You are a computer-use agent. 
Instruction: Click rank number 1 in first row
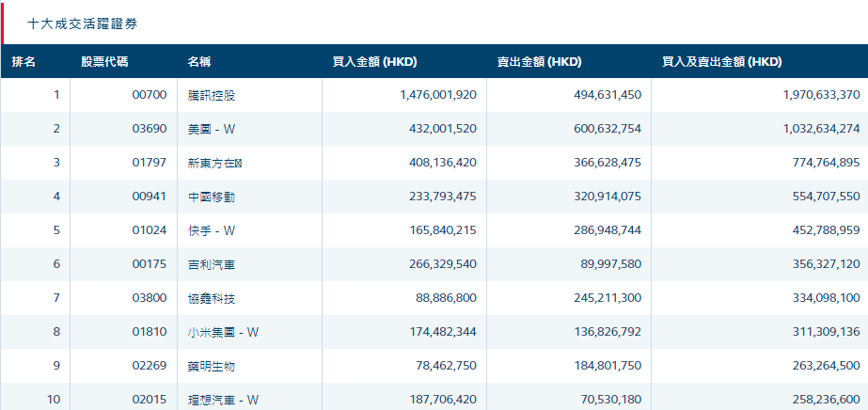click(x=56, y=95)
